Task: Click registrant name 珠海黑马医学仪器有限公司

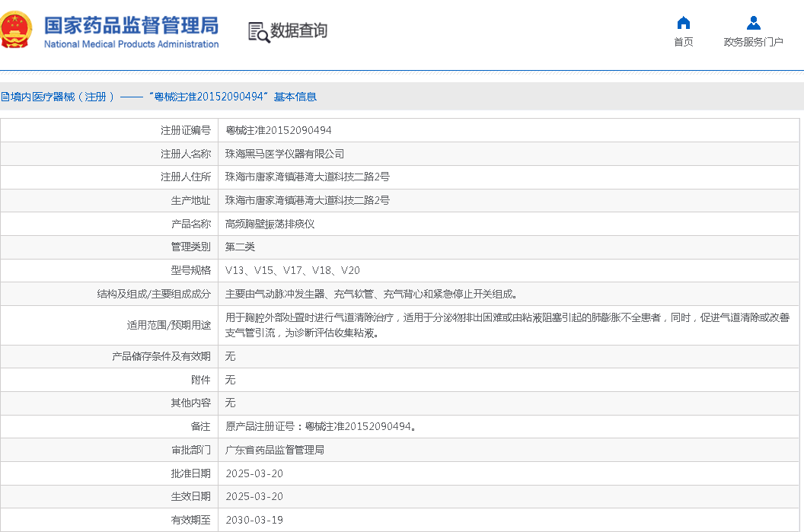Action: point(284,154)
